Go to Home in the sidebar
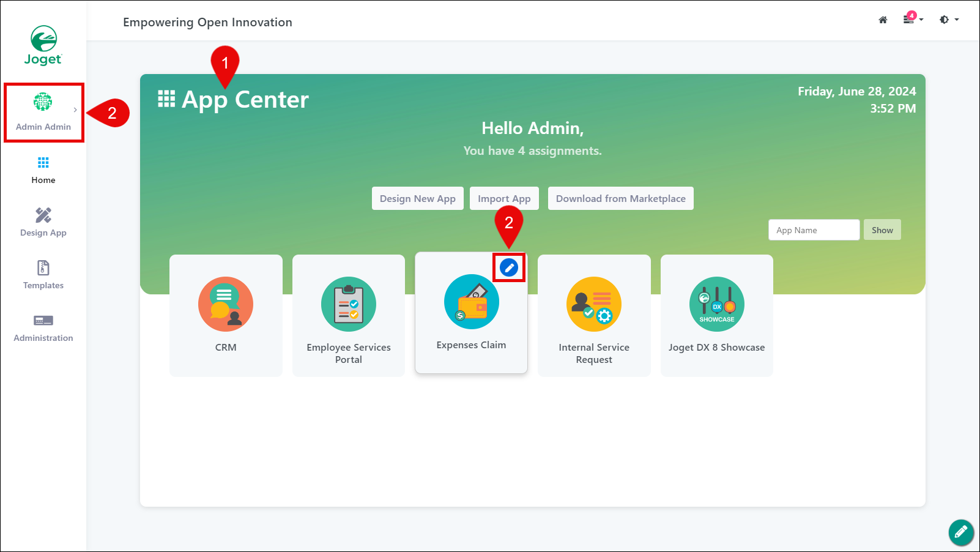This screenshot has height=552, width=980. (x=43, y=170)
